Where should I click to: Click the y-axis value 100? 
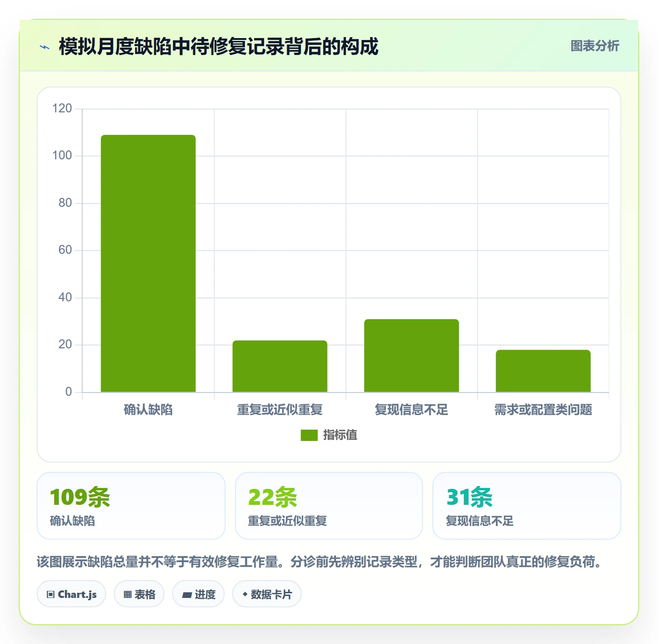click(62, 156)
